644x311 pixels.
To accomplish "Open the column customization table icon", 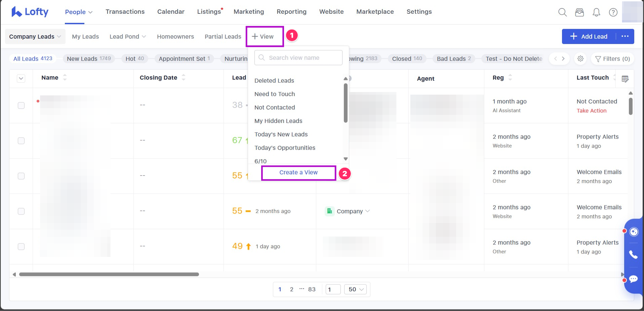I will point(625,79).
